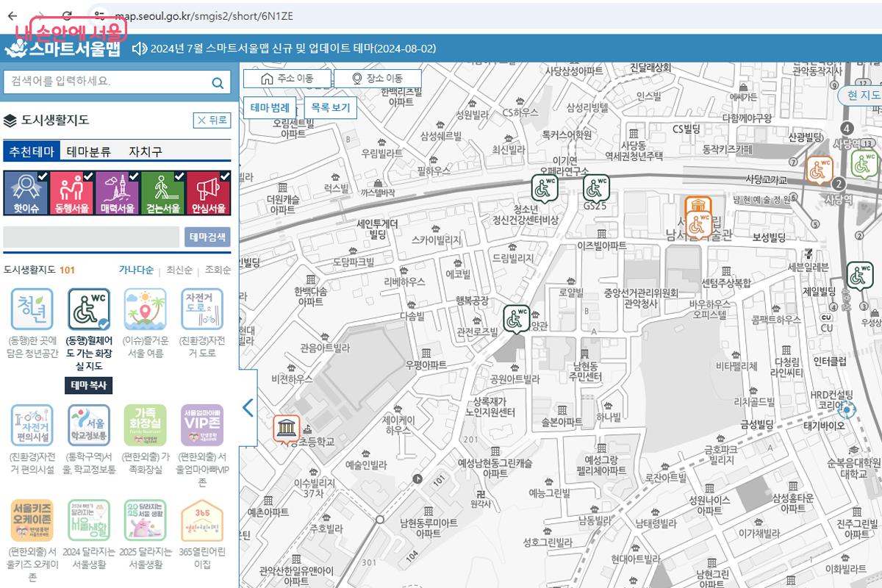The height and width of the screenshot is (588, 882).
Task: Select the youth space (청년) theme icon
Action: (x=32, y=309)
